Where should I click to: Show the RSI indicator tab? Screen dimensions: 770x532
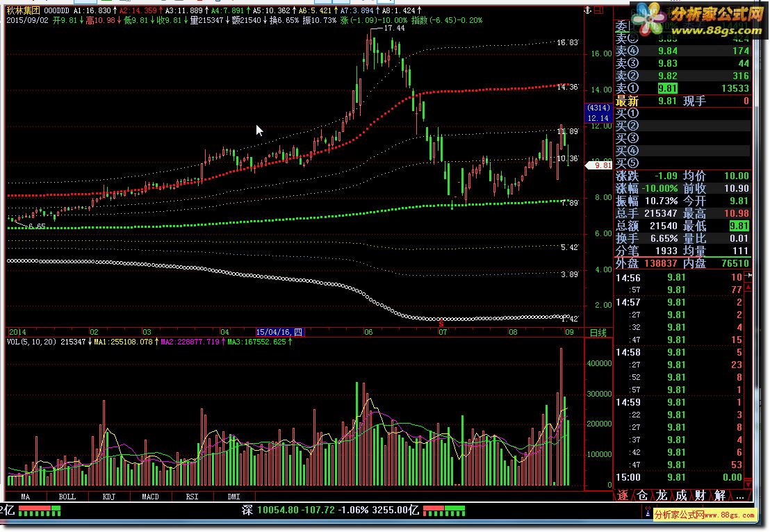(192, 497)
